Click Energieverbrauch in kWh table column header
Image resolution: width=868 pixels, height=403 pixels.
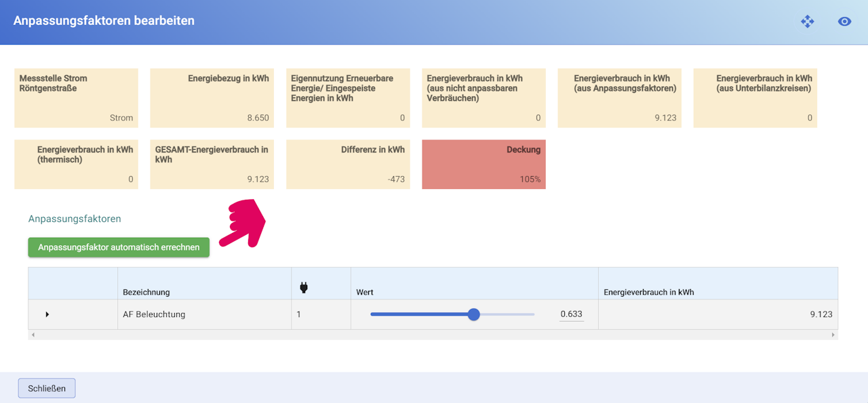[718, 284]
